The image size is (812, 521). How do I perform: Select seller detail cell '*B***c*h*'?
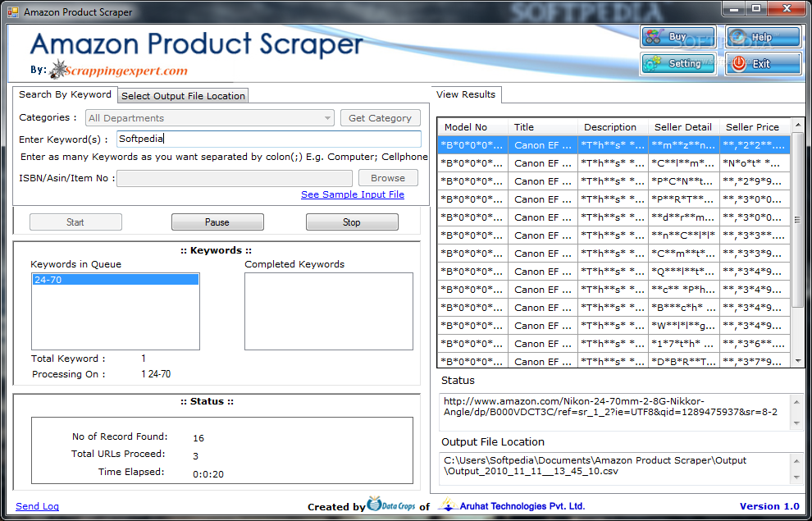coord(684,308)
